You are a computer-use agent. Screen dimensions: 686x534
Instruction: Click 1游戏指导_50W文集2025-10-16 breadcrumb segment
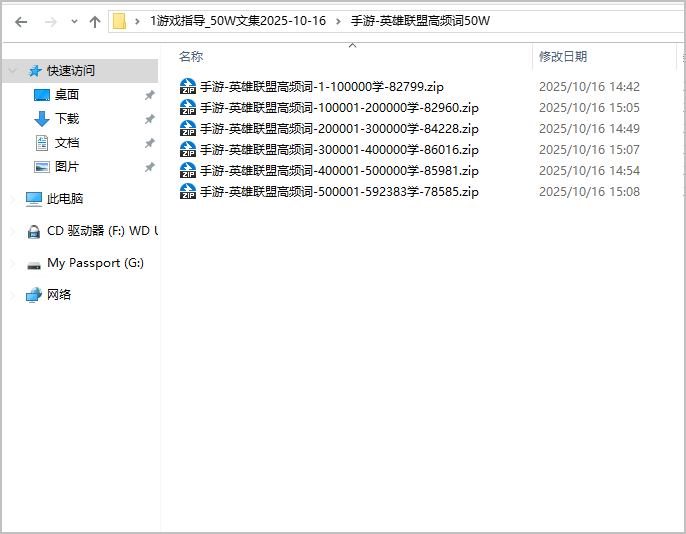tap(238, 21)
